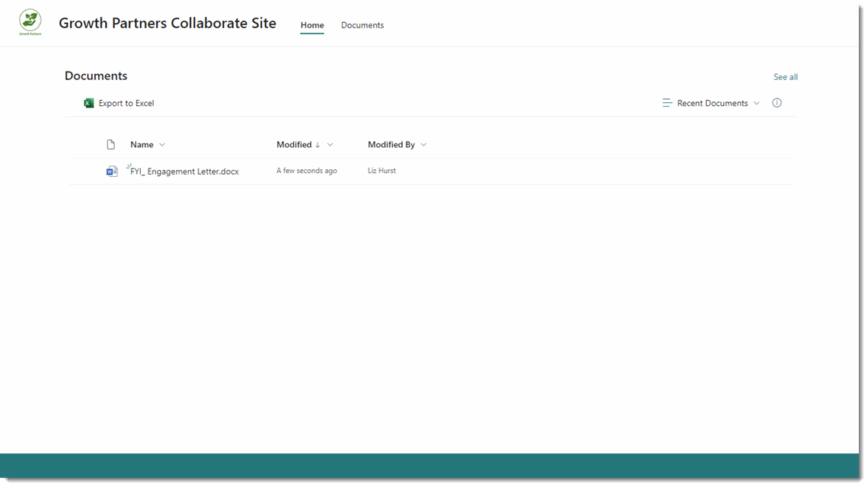Switch to the Home tab
This screenshot has height=487, width=868.
pyautogui.click(x=312, y=25)
